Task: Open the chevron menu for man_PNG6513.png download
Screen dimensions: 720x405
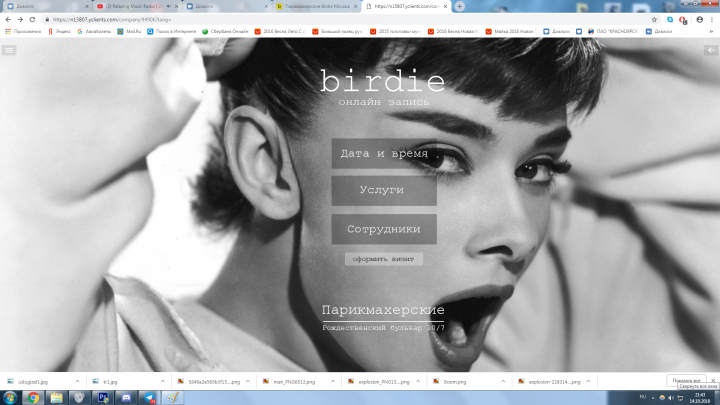Action: pos(332,382)
